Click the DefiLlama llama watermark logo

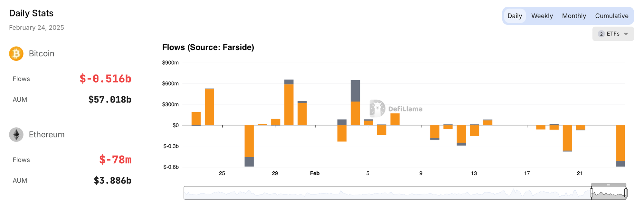pyautogui.click(x=377, y=108)
